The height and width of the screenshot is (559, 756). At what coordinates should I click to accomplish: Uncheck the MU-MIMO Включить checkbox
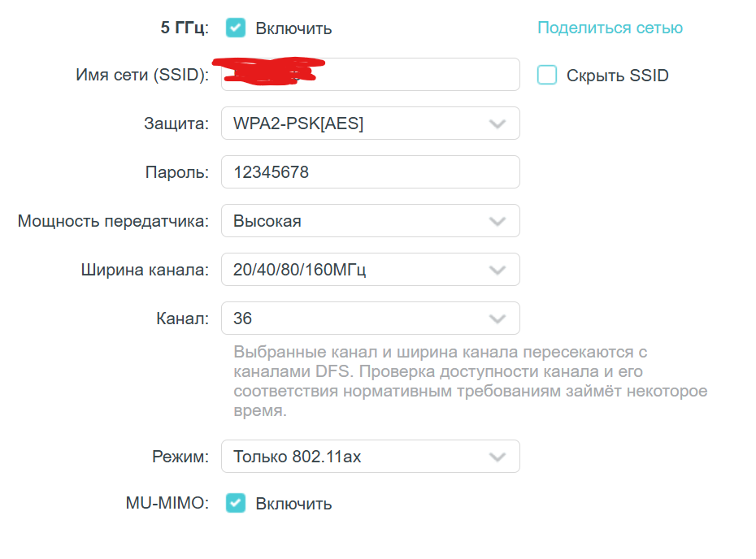236,503
